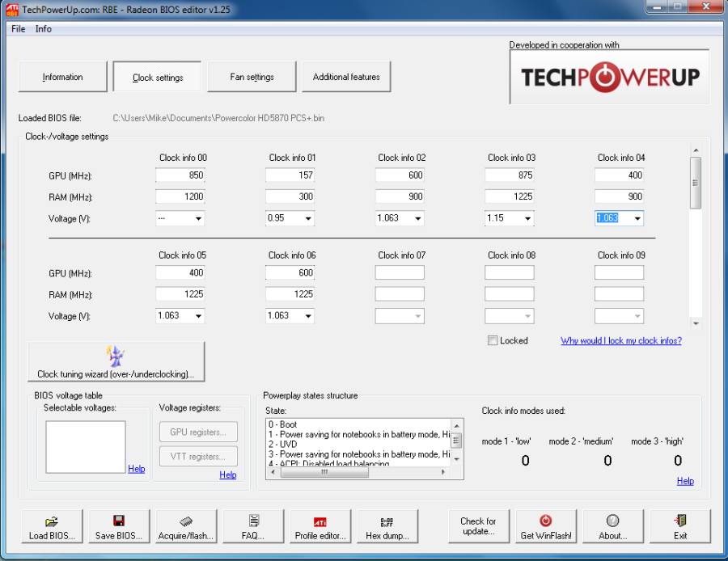Select state 3 Power saving for notebooks
Viewport: 728px width, 561px height.
pos(359,454)
